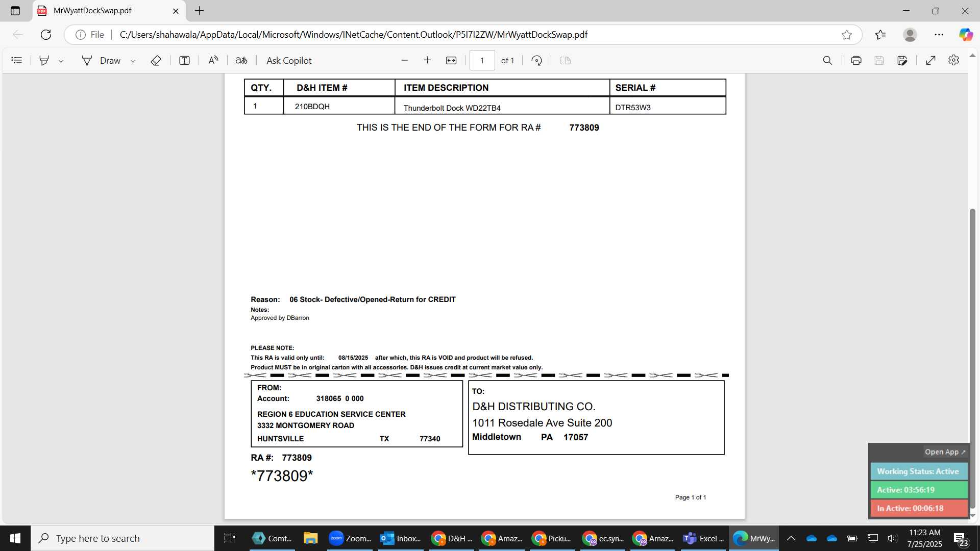Click Open App in tracker widget
Screen dimensions: 980x551
(x=945, y=452)
